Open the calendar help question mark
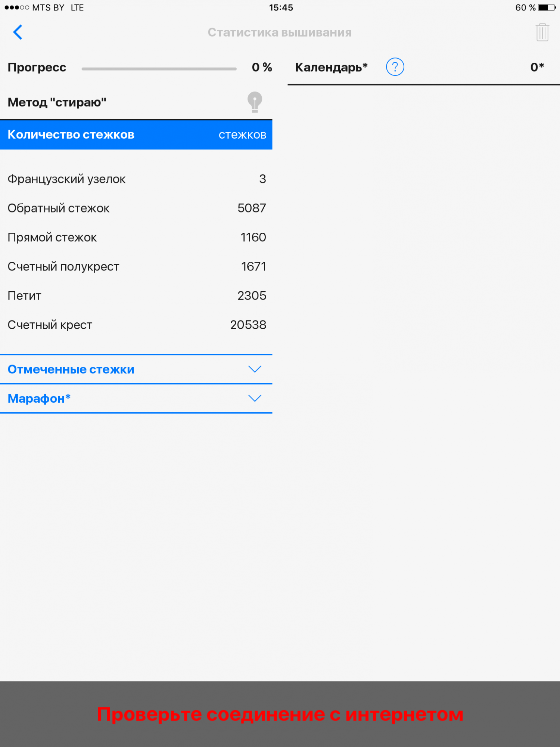Image resolution: width=560 pixels, height=747 pixels. pyautogui.click(x=395, y=67)
